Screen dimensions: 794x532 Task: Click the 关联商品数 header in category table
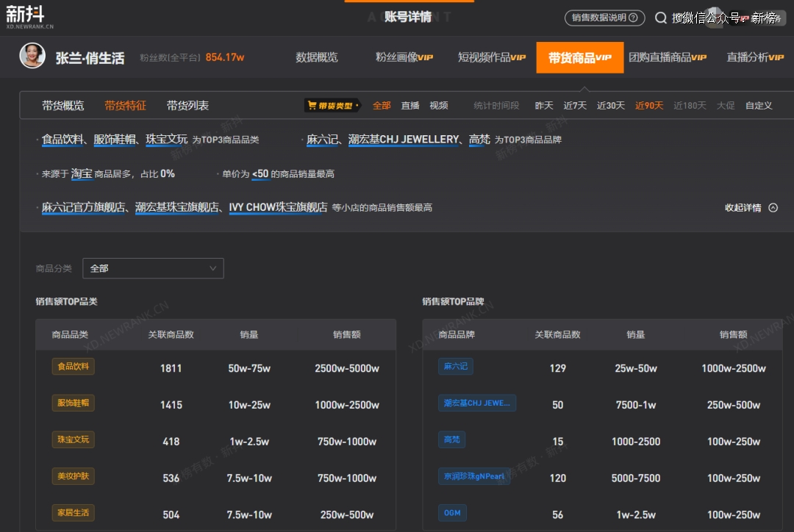coord(171,334)
